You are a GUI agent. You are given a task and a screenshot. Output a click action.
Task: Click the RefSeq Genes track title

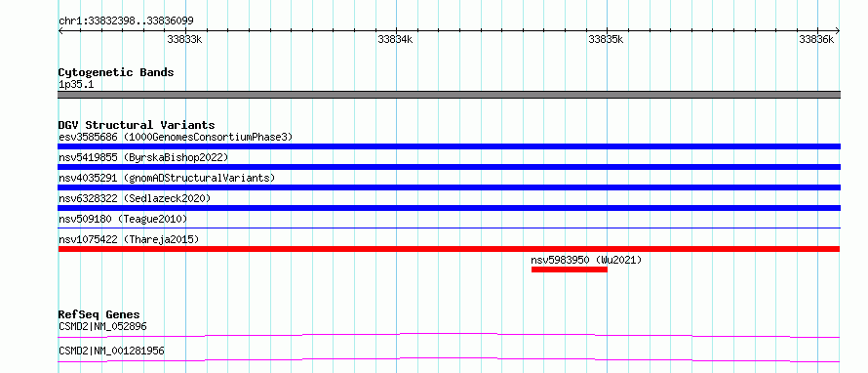coord(99,314)
